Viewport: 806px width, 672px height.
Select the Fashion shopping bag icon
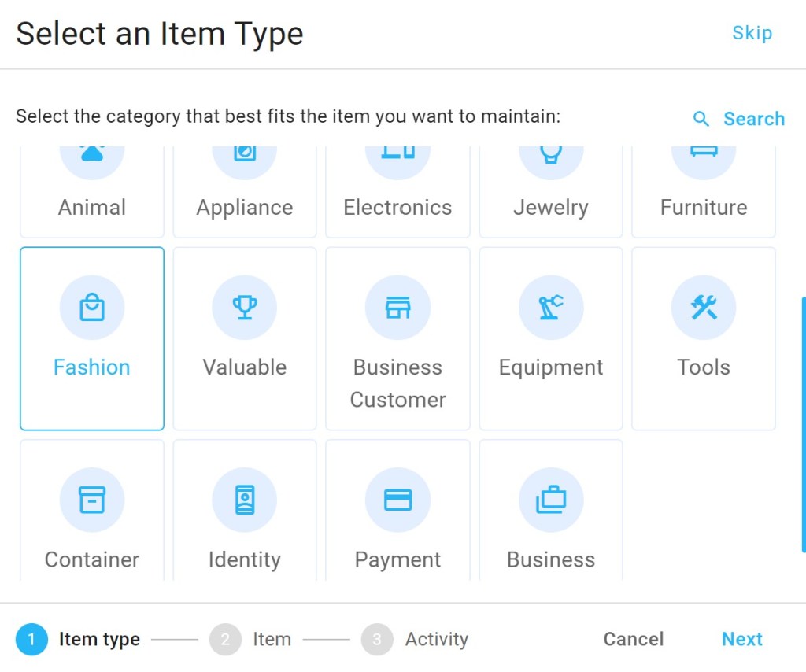(x=92, y=307)
